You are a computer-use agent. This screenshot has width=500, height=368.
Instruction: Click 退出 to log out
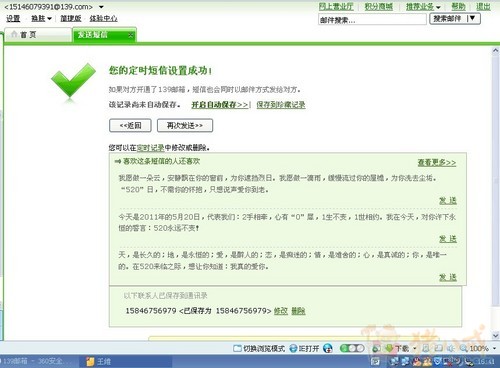point(483,6)
